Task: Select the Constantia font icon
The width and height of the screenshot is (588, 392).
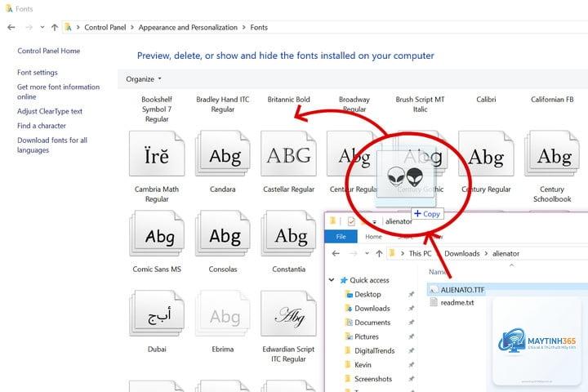Action: (289, 234)
